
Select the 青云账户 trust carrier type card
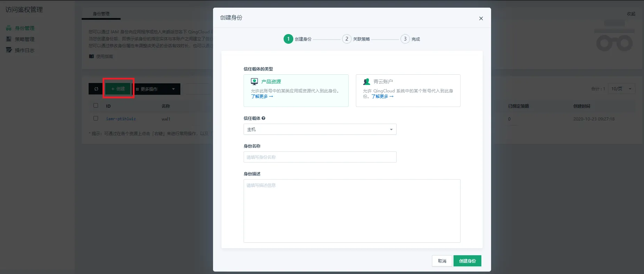(x=408, y=90)
